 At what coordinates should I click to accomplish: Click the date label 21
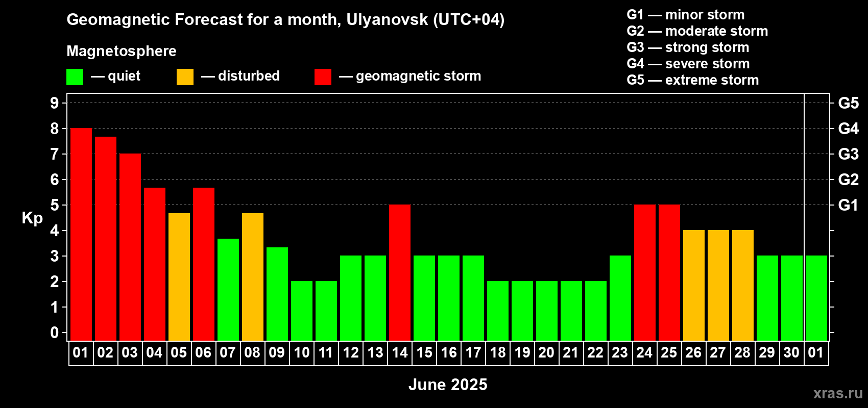570,353
